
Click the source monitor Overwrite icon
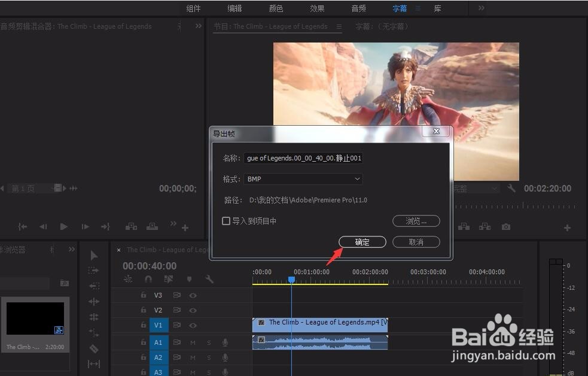tap(152, 226)
